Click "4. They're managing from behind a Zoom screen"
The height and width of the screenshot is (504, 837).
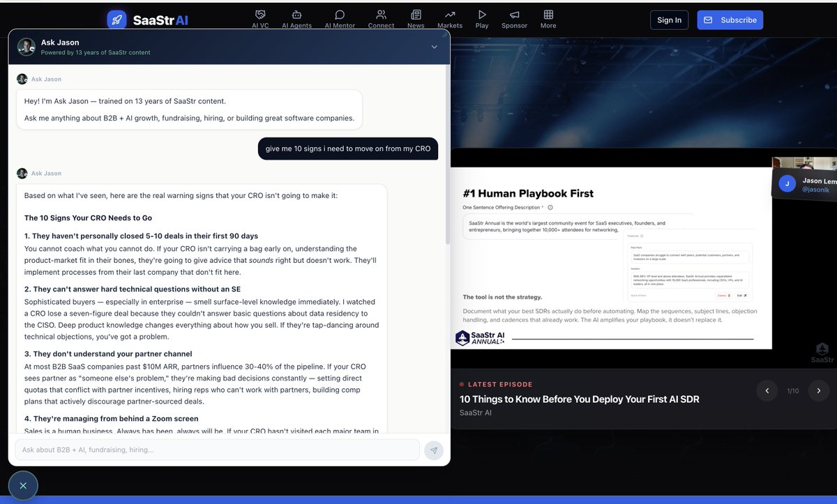click(x=112, y=418)
